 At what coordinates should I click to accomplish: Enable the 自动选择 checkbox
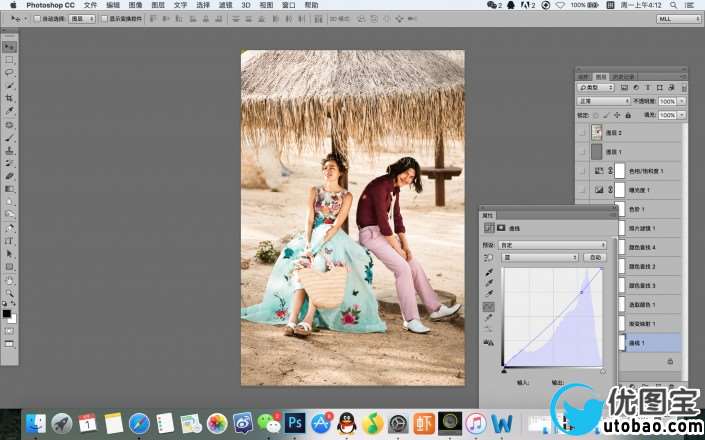37,18
